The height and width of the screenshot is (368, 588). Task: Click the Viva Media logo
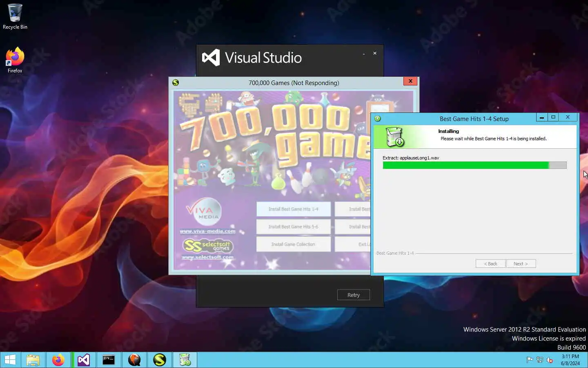[x=204, y=212]
